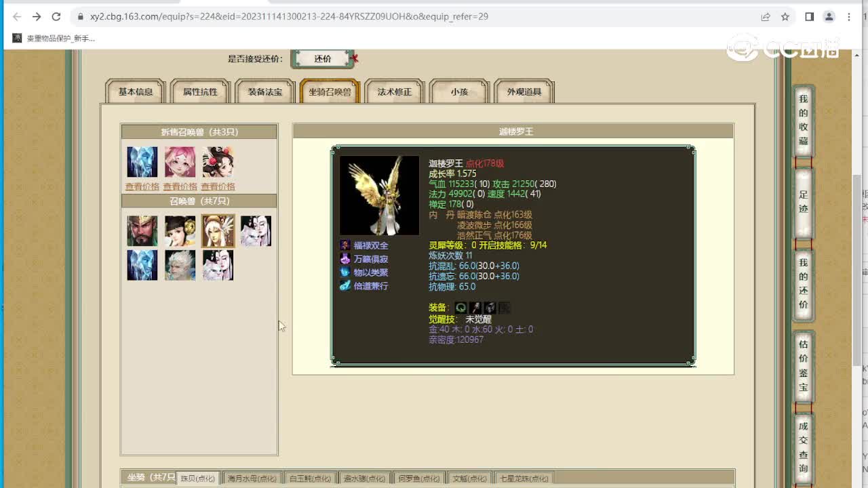This screenshot has height=488, width=868.
Task: Select the 何罗鱼(点化) mount tab
Action: [x=418, y=478]
